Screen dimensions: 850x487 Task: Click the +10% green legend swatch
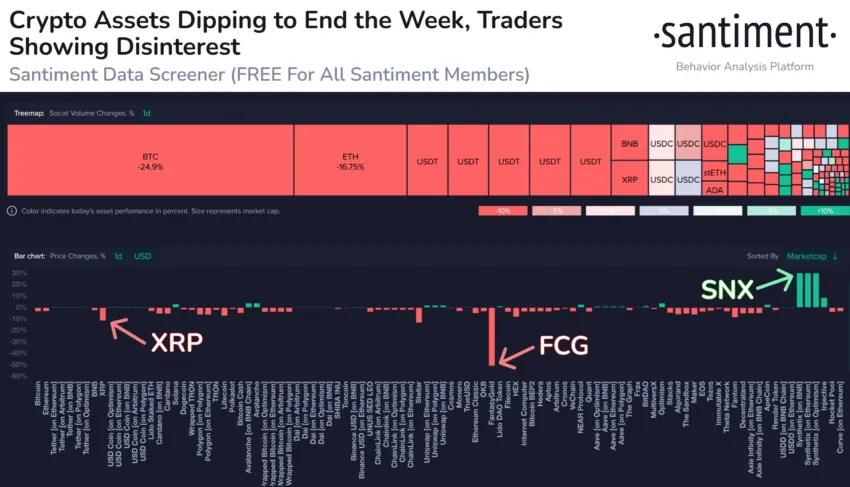(x=825, y=211)
